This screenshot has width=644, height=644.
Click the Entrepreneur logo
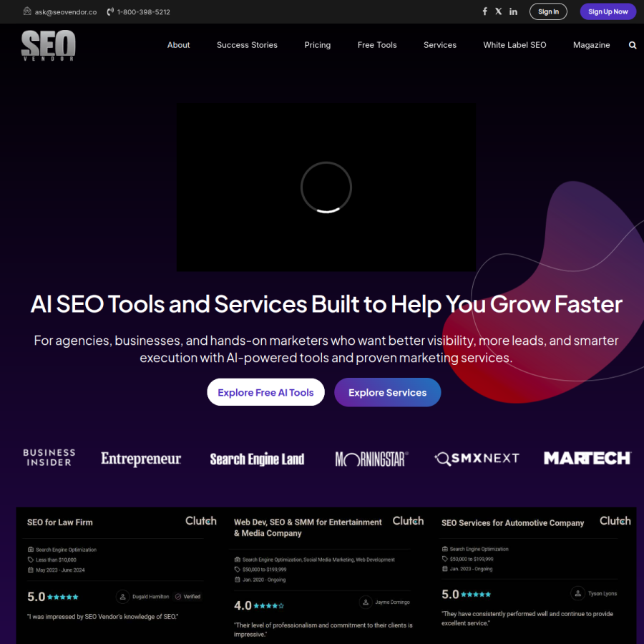point(141,459)
